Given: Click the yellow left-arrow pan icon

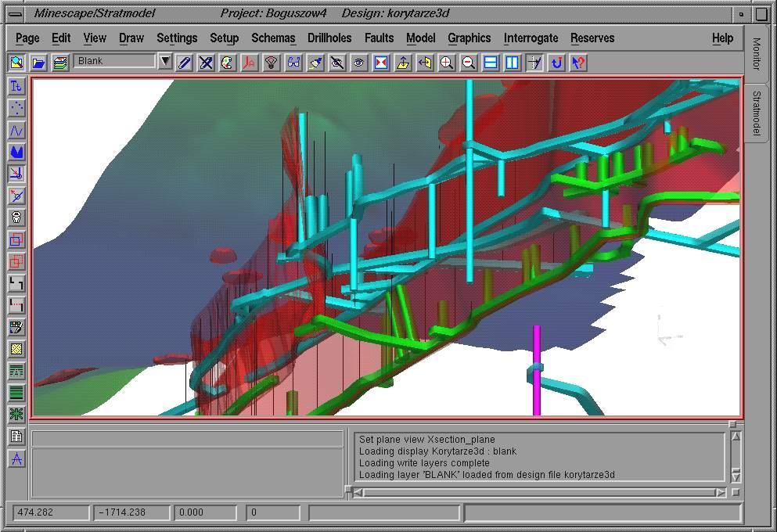Looking at the screenshot, I should pos(425,63).
